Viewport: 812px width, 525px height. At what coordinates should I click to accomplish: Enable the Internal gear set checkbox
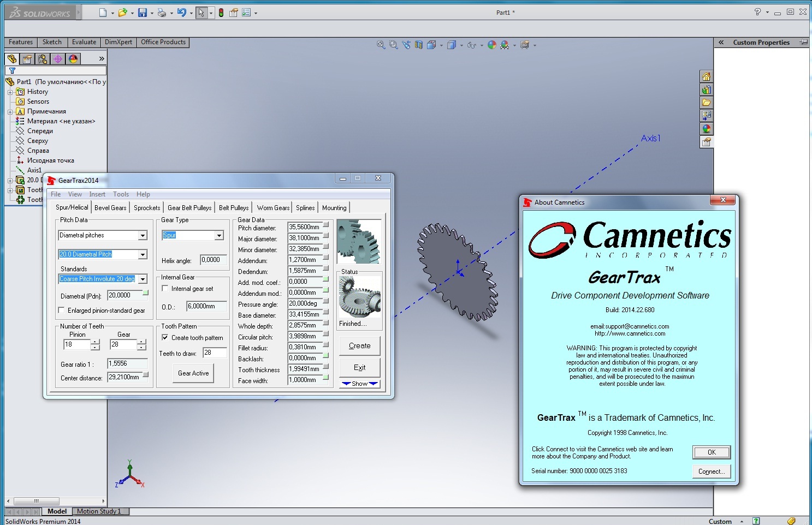pos(165,288)
